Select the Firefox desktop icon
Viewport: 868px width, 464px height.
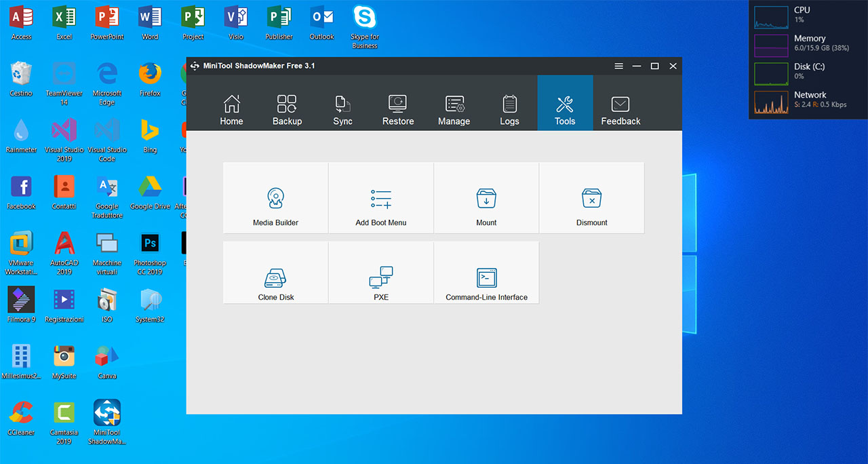pos(150,79)
